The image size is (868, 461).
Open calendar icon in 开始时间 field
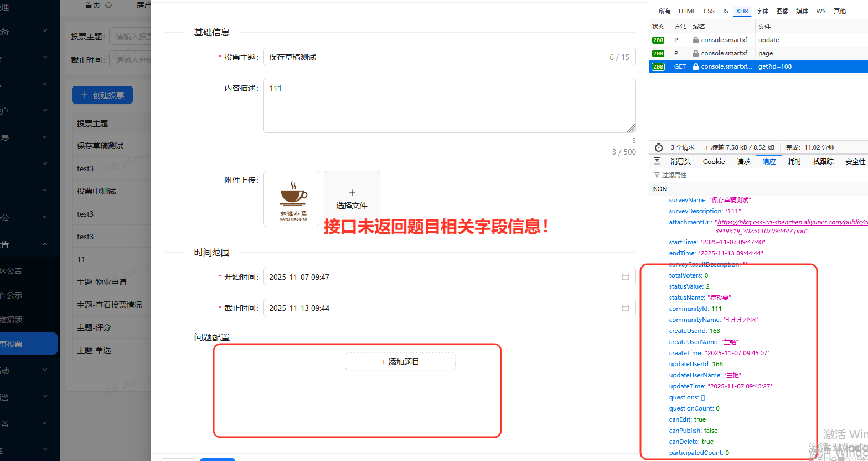[x=626, y=276]
